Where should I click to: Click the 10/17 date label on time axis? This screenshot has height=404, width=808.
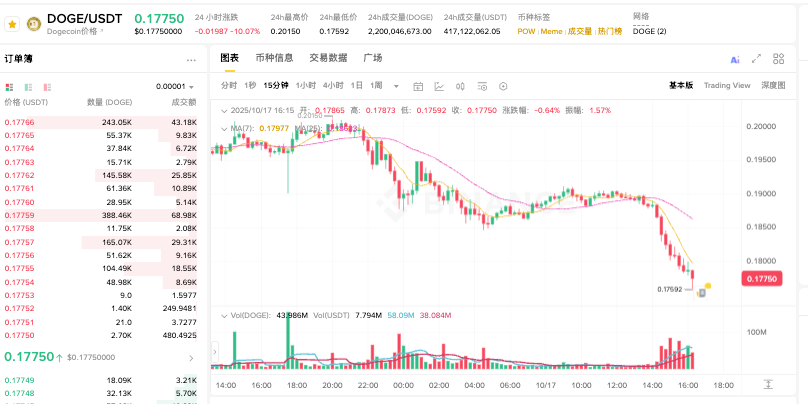pyautogui.click(x=546, y=385)
